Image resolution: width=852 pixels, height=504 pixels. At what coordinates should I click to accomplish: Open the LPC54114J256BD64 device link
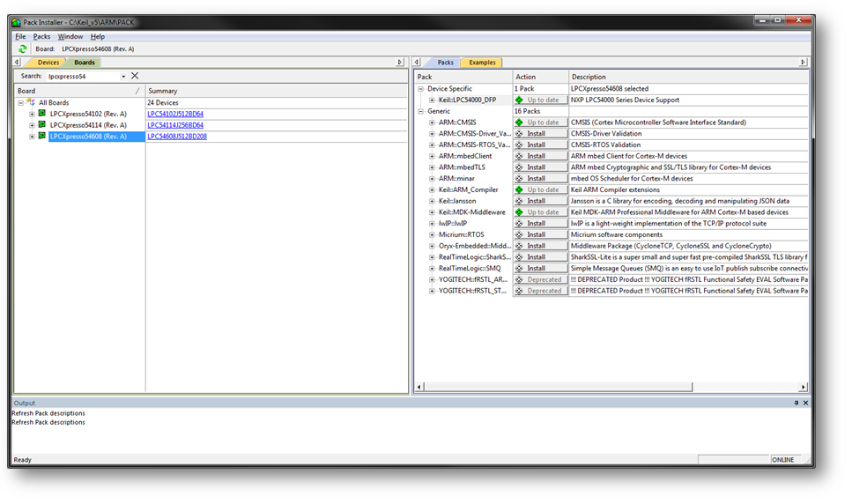pyautogui.click(x=175, y=125)
